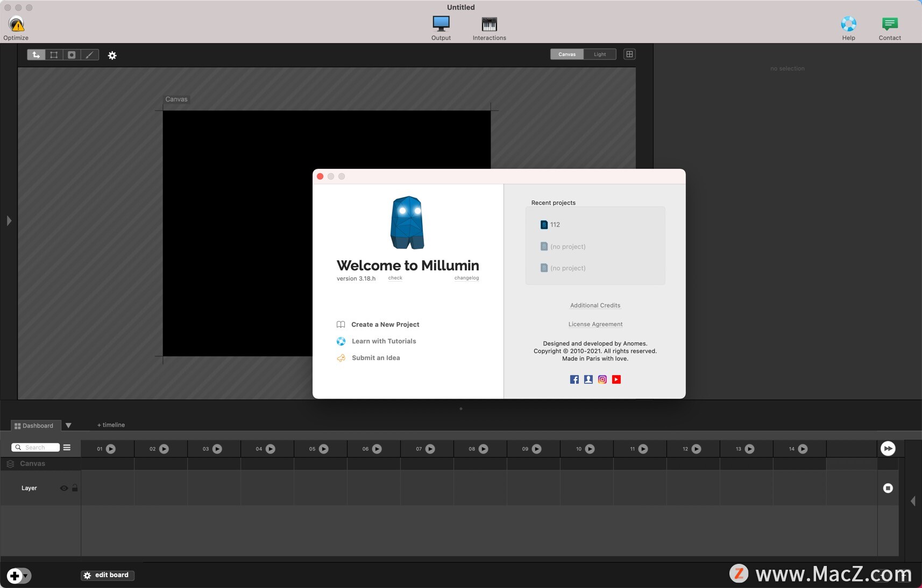
Task: Toggle the Layer lock
Action: tap(75, 488)
